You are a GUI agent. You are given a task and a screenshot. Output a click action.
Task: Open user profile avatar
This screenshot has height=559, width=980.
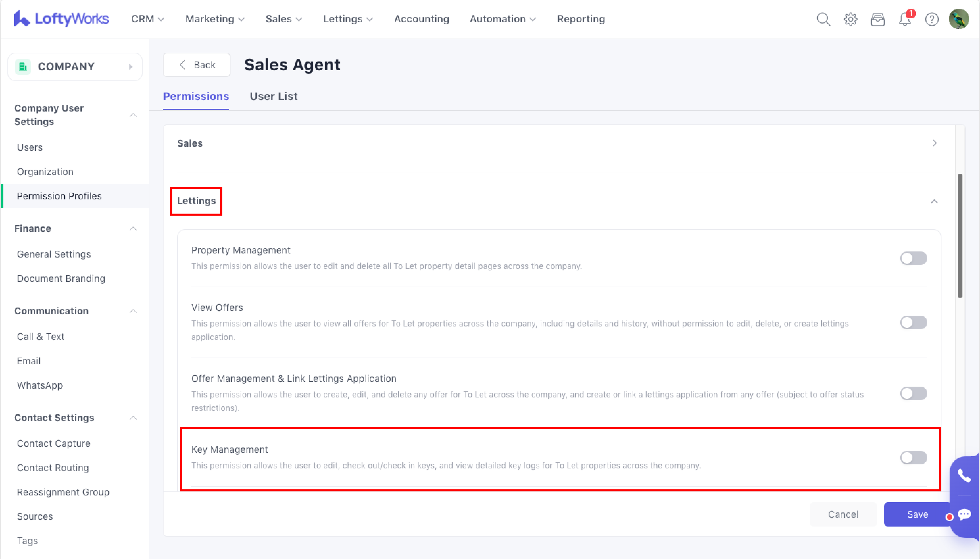958,19
